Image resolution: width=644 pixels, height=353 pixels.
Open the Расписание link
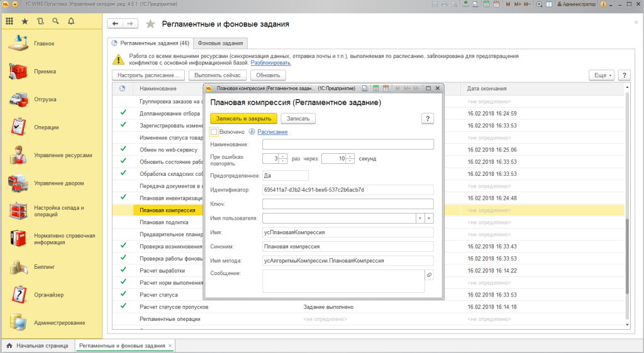click(272, 132)
